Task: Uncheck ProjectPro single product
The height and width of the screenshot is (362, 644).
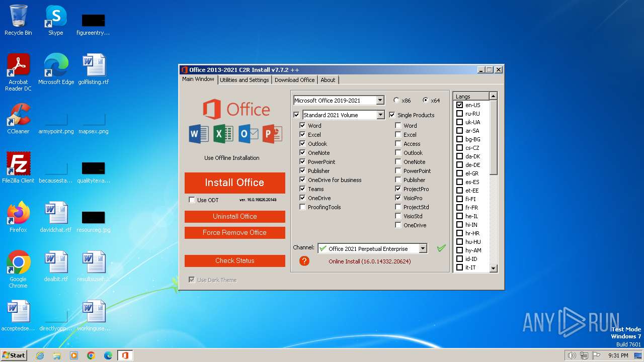Action: click(398, 189)
